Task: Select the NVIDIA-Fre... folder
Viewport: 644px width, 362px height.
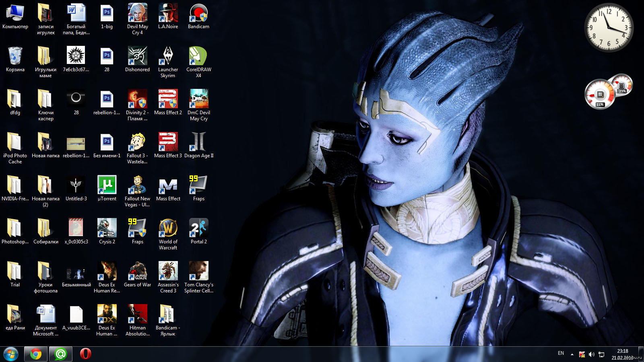Action: [15, 189]
